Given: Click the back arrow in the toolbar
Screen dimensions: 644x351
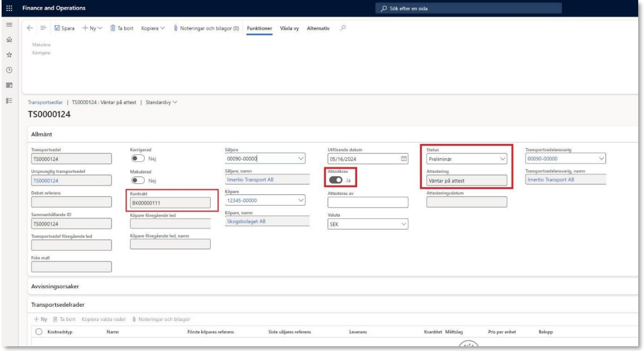Looking at the screenshot, I should click(x=31, y=28).
